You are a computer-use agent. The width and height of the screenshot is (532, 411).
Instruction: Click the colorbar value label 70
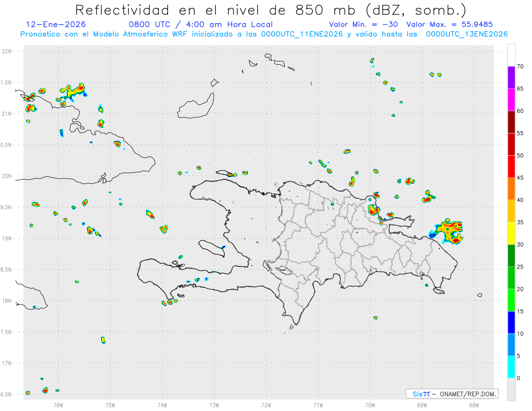pos(520,67)
